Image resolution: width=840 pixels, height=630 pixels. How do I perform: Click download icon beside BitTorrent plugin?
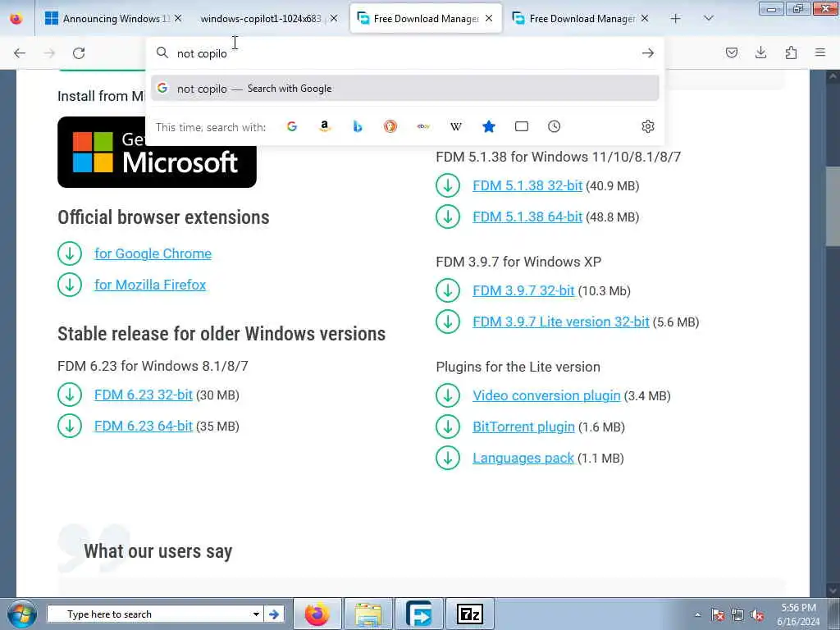[448, 427]
